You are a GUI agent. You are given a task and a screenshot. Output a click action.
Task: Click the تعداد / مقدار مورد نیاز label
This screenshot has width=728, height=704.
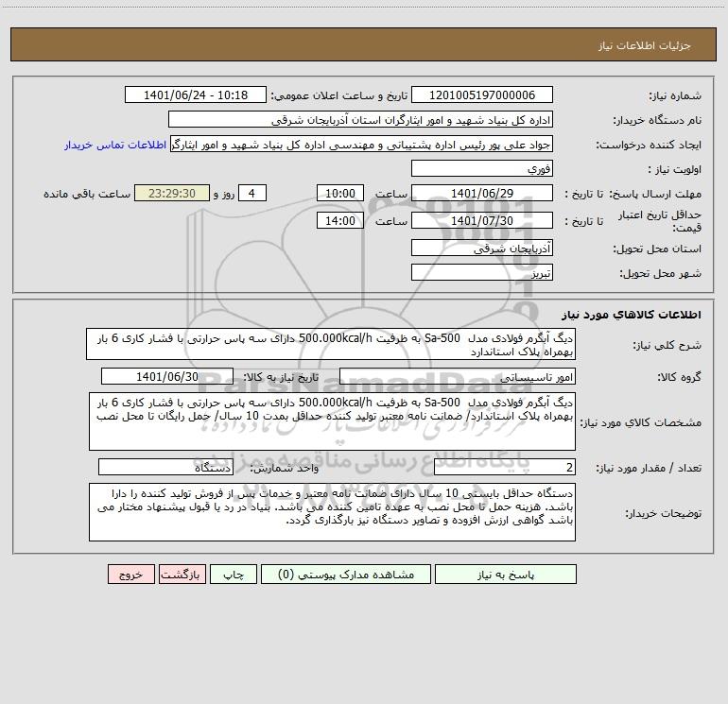pyautogui.click(x=649, y=469)
